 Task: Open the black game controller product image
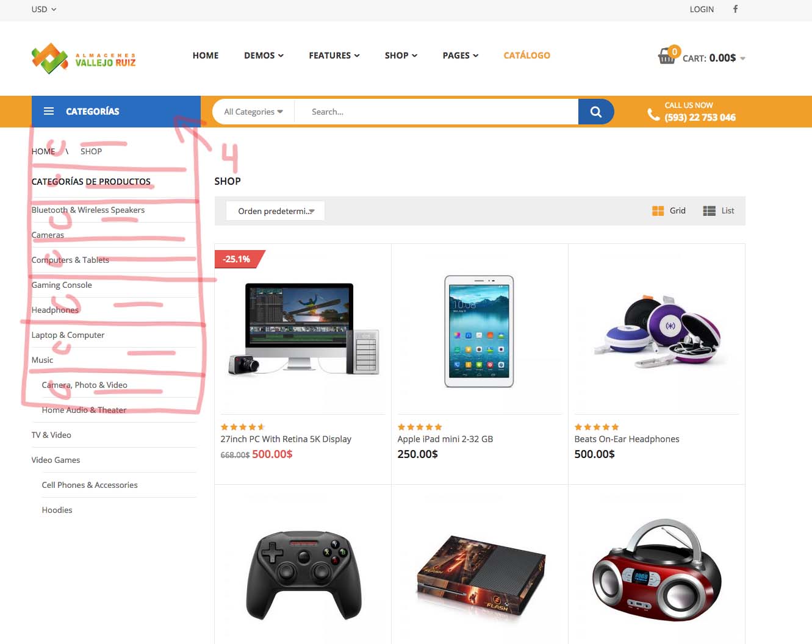[x=303, y=574]
